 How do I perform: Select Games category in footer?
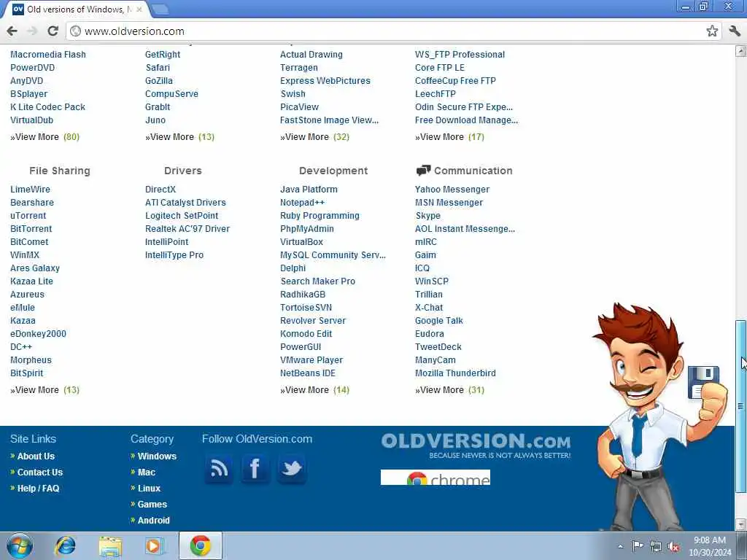point(152,505)
